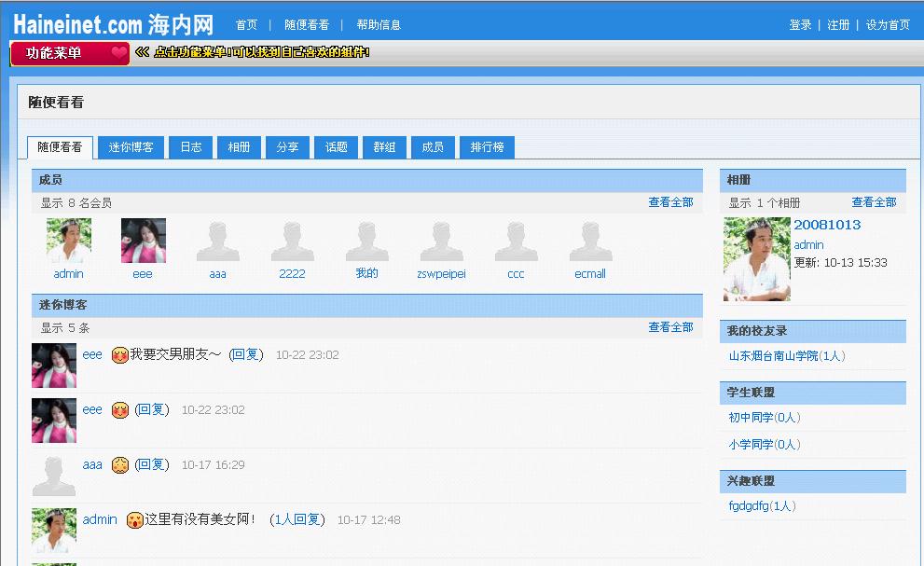Open the 初中同学(0人) link
Image resolution: width=924 pixels, height=566 pixels.
(x=765, y=418)
